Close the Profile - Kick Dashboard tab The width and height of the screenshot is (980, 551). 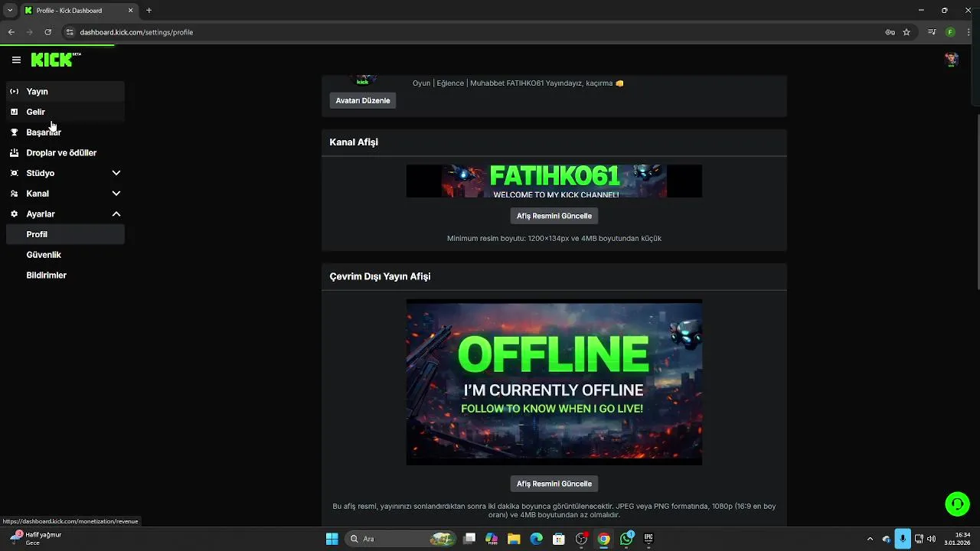tap(130, 10)
